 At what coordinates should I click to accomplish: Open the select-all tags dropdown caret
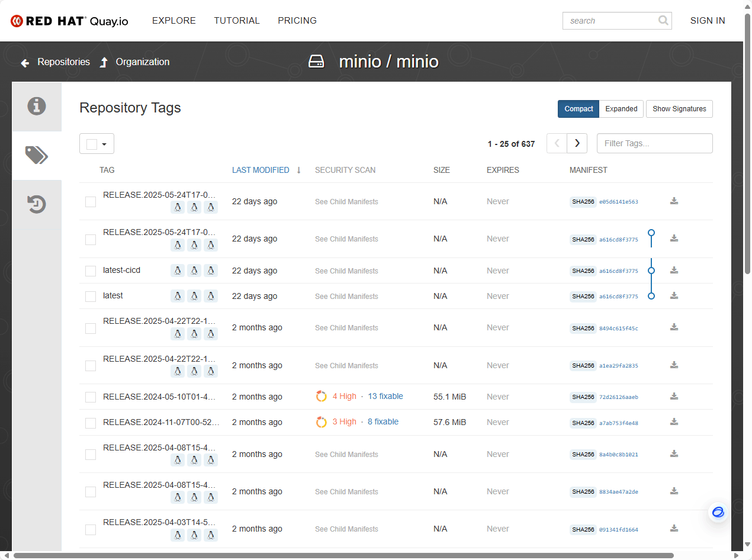(105, 144)
